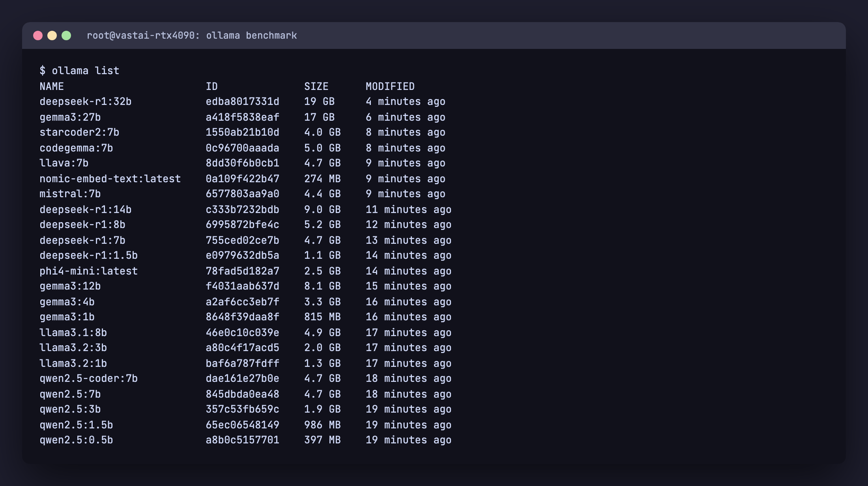Select the model name deepseek-r1:7b

[82, 240]
